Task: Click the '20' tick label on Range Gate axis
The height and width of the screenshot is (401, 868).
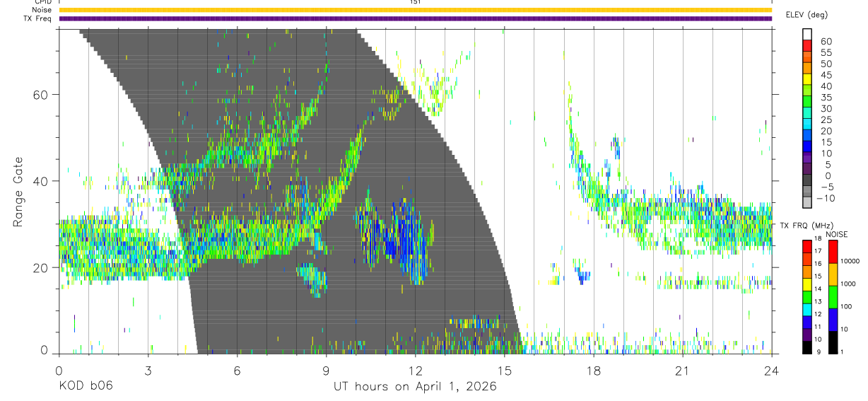Action: pos(42,267)
